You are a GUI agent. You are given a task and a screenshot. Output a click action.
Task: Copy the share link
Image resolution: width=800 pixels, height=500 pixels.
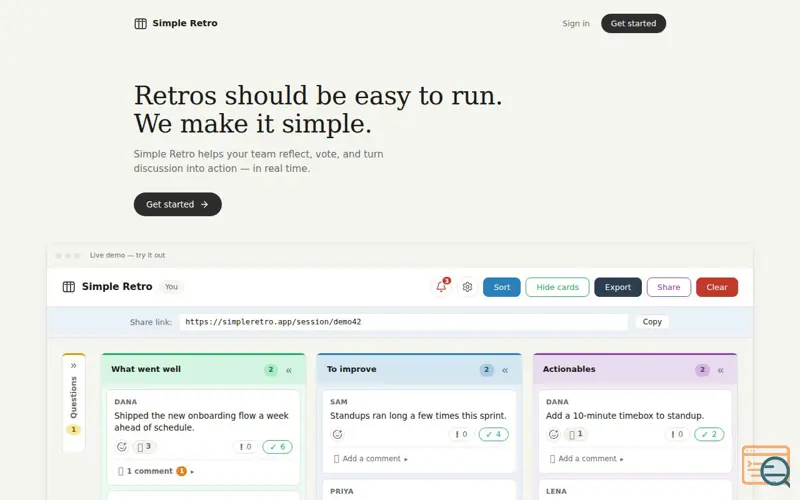[652, 322]
